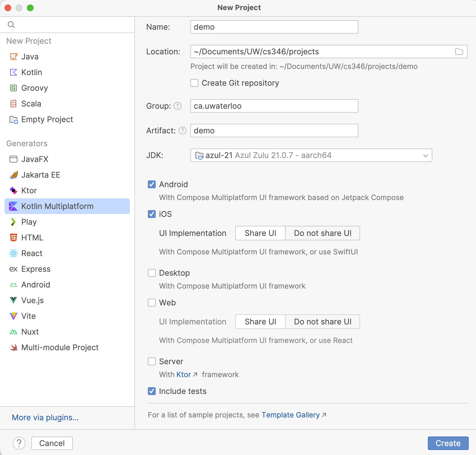Open the Template Gallery link
This screenshot has height=455, width=476.
click(x=290, y=415)
